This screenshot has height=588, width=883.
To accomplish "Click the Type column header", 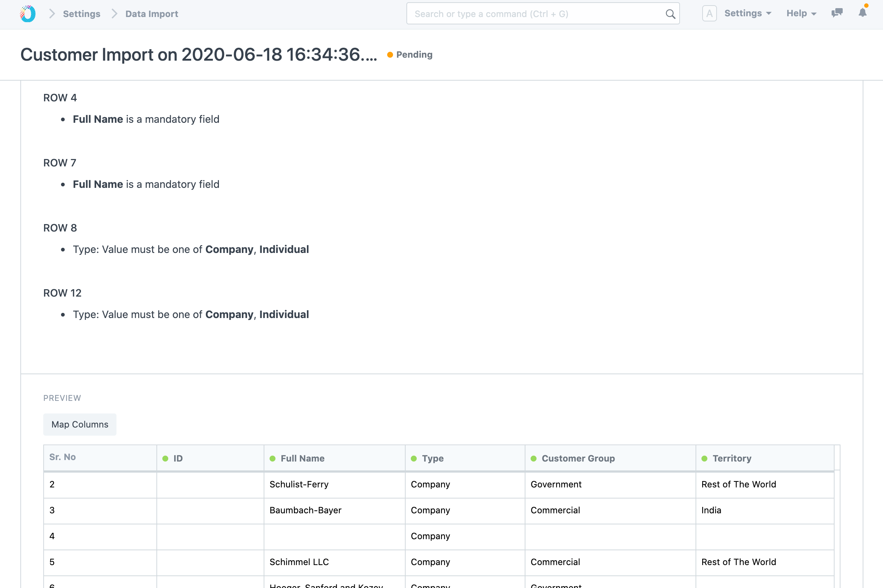I will [465, 458].
